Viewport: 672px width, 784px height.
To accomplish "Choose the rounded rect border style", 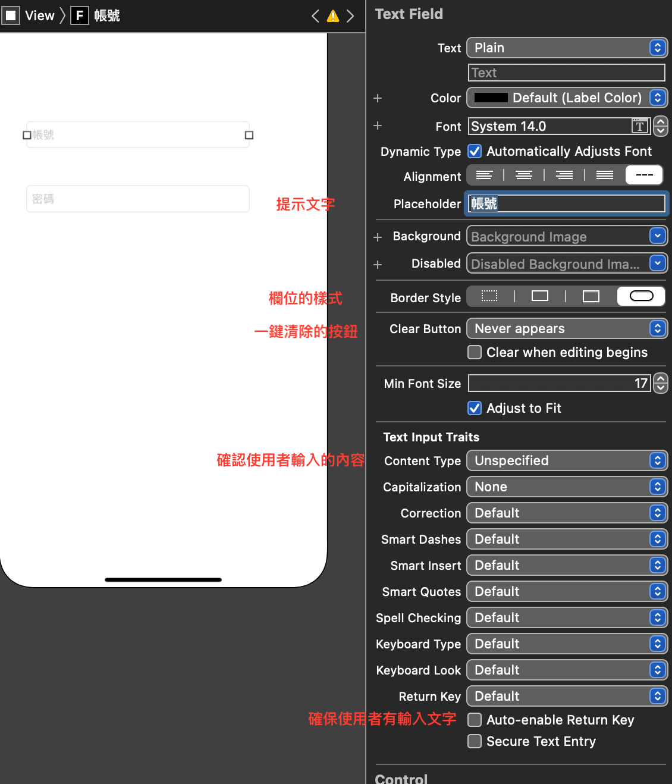I will point(640,296).
